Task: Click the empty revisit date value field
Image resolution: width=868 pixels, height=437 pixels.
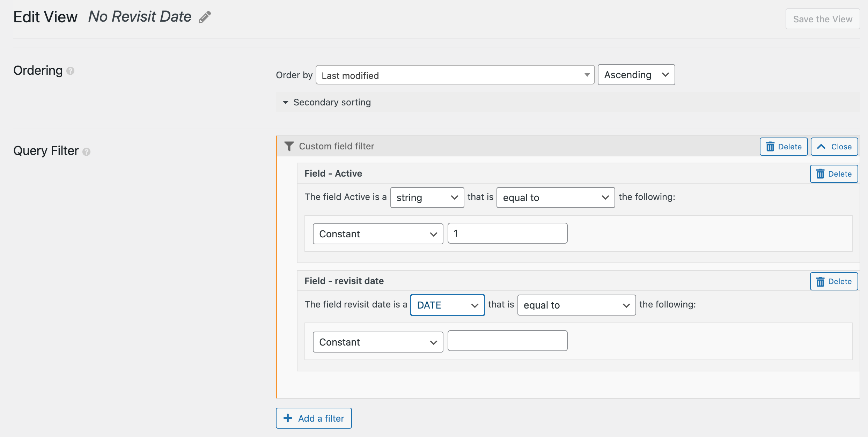Action: pyautogui.click(x=507, y=341)
